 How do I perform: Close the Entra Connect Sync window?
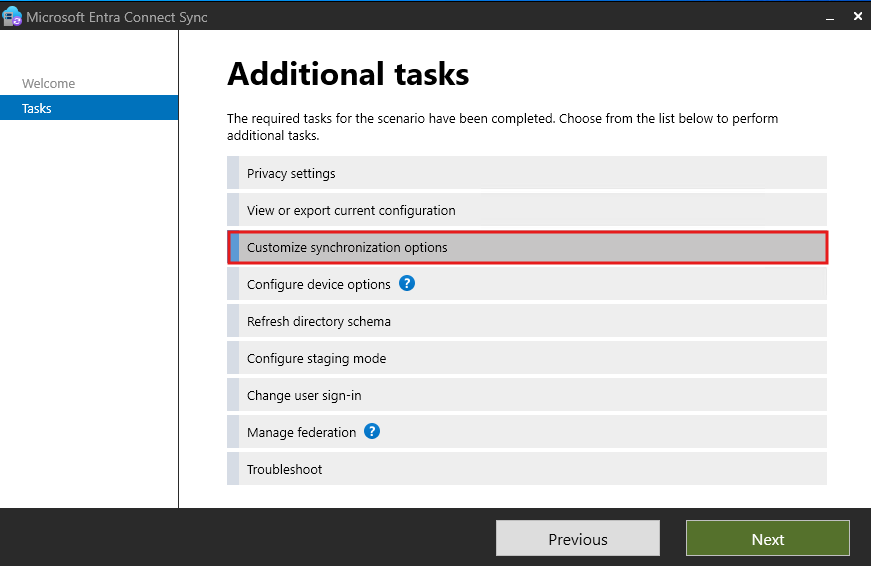pos(858,17)
